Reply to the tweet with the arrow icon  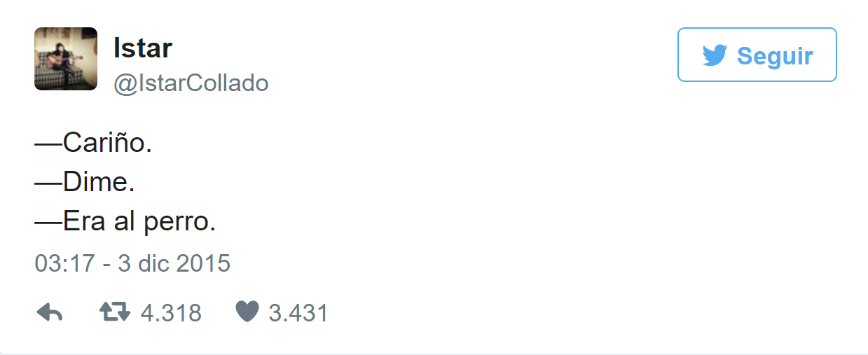click(x=49, y=312)
